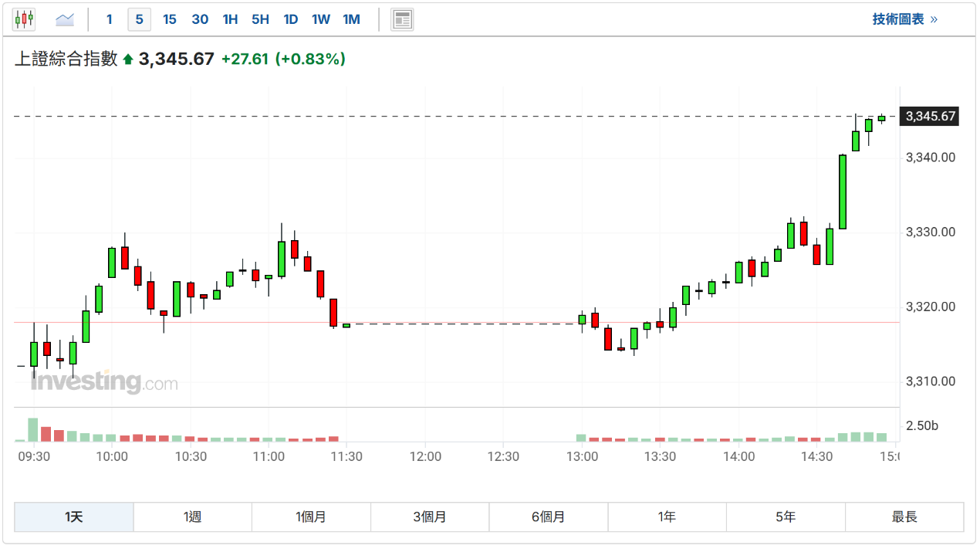This screenshot has width=980, height=549.
Task: Select the 15 minute interval
Action: 170,19
